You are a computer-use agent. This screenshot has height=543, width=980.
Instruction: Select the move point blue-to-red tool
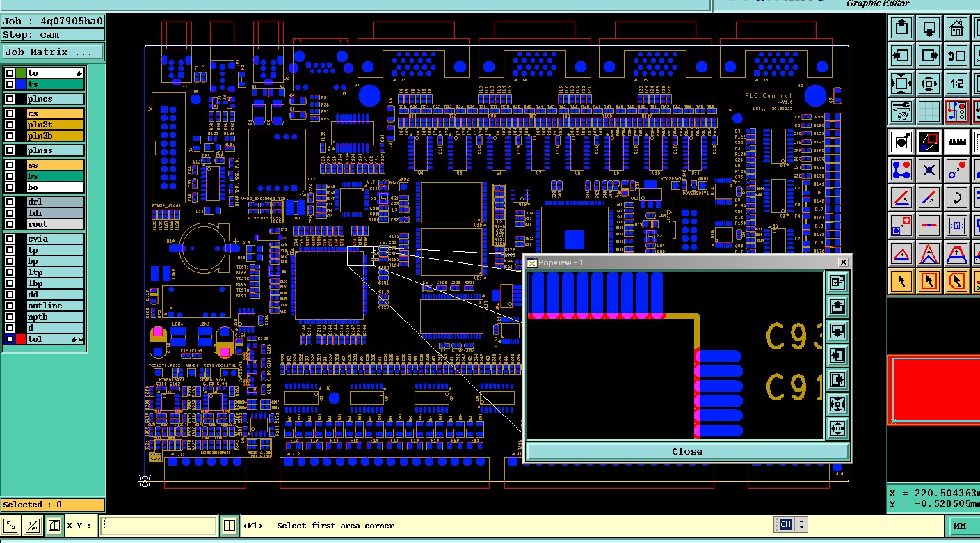coord(957,169)
